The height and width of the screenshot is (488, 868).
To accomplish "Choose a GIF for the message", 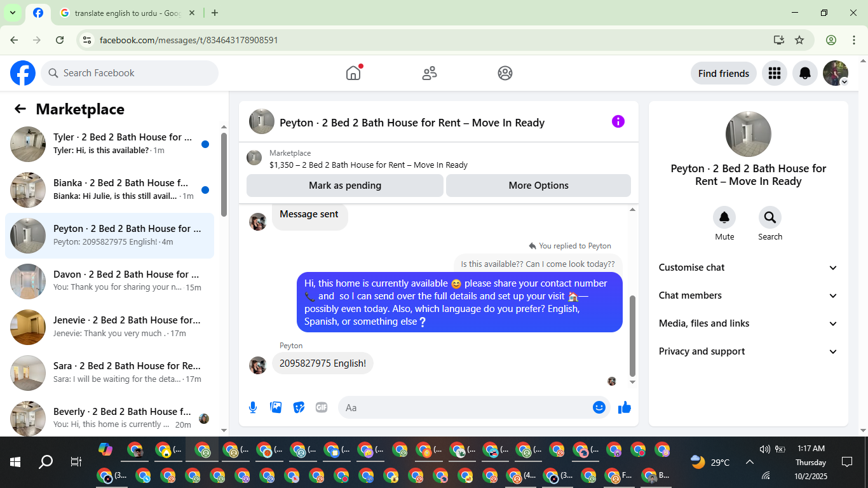I will tap(322, 407).
